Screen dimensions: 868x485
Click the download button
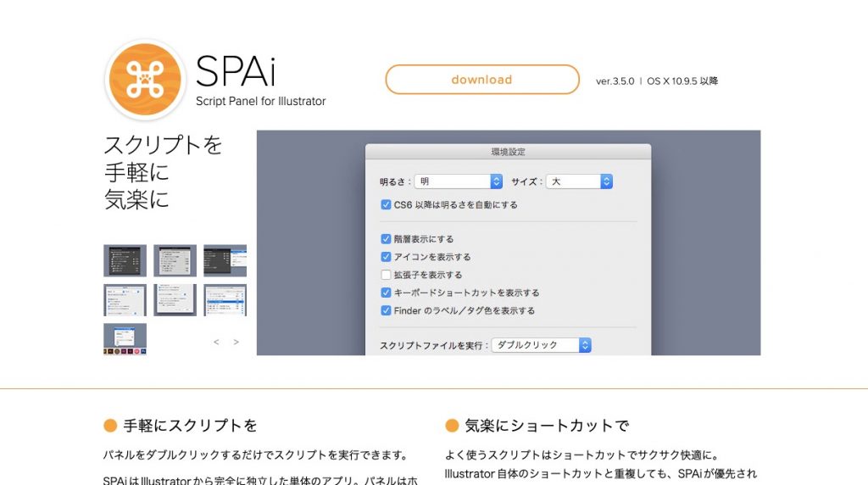482,80
